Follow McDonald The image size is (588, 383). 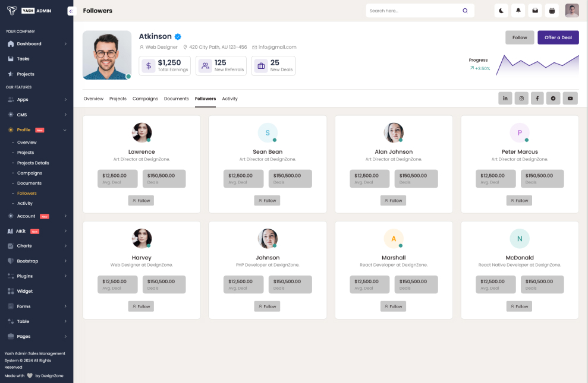(519, 306)
